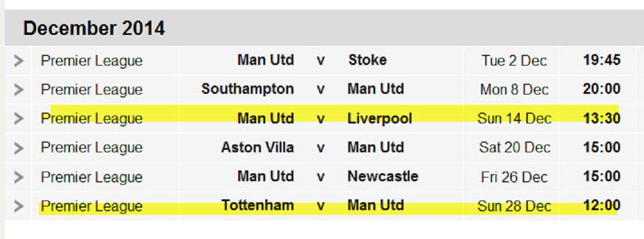Open the Stoke team link

[367, 60]
